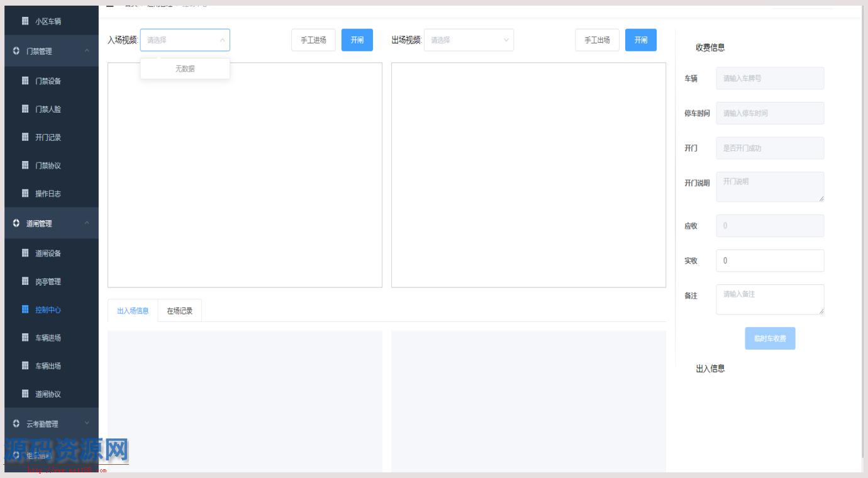
Task: Click the 手工进场 button
Action: pyautogui.click(x=313, y=40)
